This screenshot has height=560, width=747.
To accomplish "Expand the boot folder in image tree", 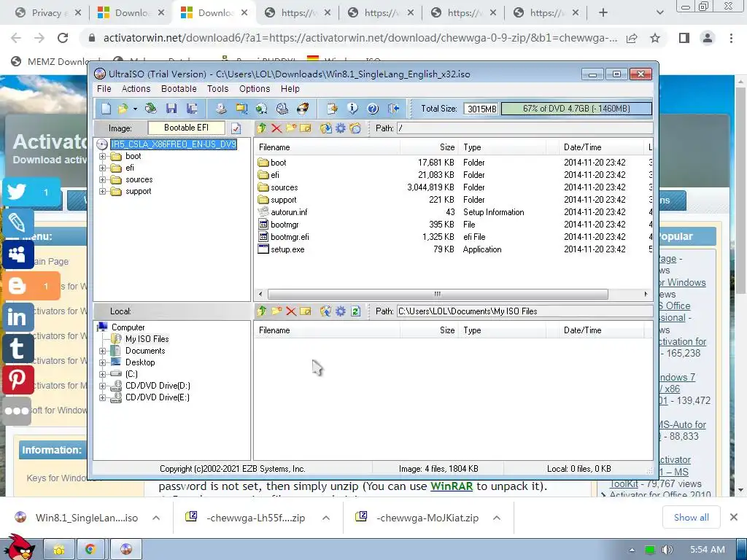I will pyautogui.click(x=102, y=156).
